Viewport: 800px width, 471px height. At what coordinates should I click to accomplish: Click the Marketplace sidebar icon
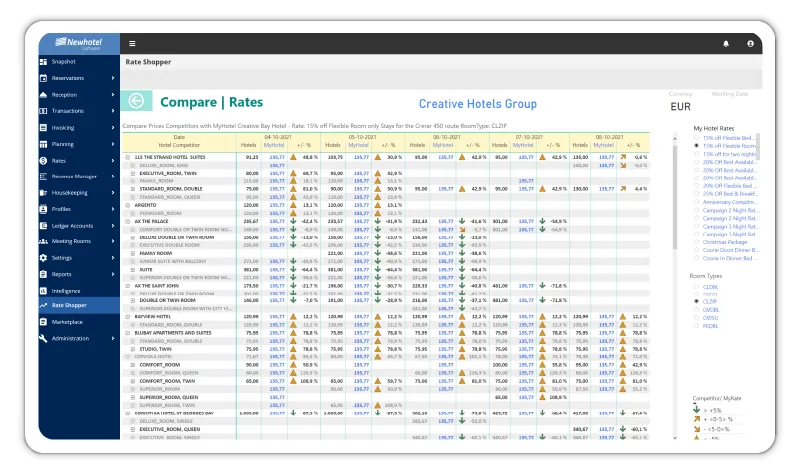pos(44,322)
